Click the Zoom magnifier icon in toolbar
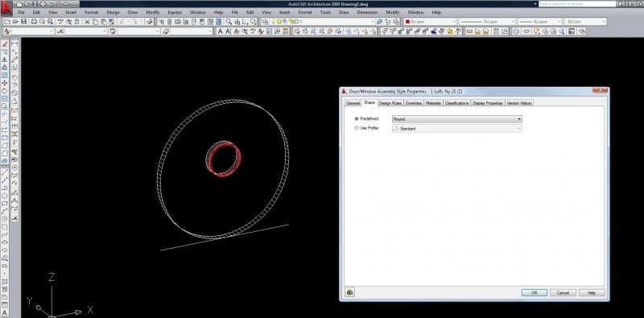This screenshot has width=644, height=318. (x=229, y=22)
